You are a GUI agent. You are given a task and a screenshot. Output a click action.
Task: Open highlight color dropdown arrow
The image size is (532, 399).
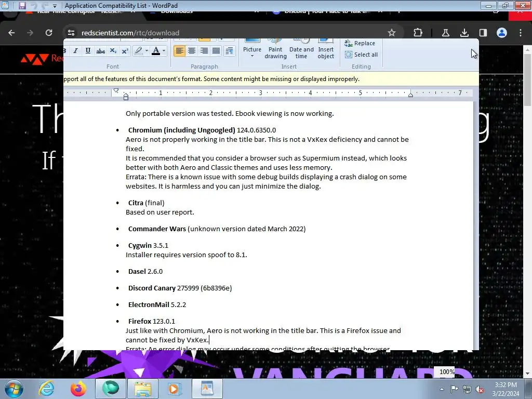pyautogui.click(x=147, y=51)
